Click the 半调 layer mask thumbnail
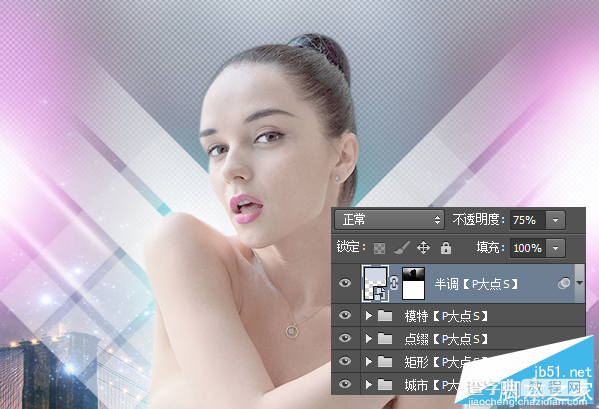This screenshot has height=409, width=599. 413,283
